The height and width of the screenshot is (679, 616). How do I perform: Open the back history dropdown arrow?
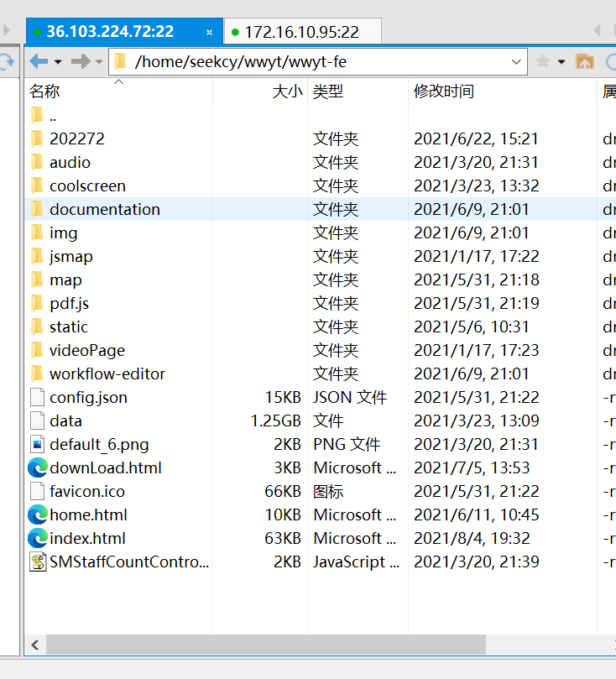58,62
